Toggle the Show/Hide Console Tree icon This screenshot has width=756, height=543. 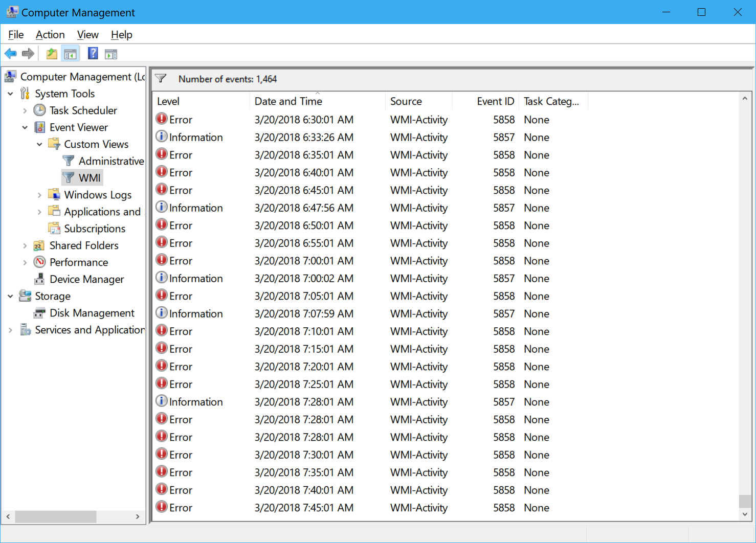pyautogui.click(x=71, y=54)
